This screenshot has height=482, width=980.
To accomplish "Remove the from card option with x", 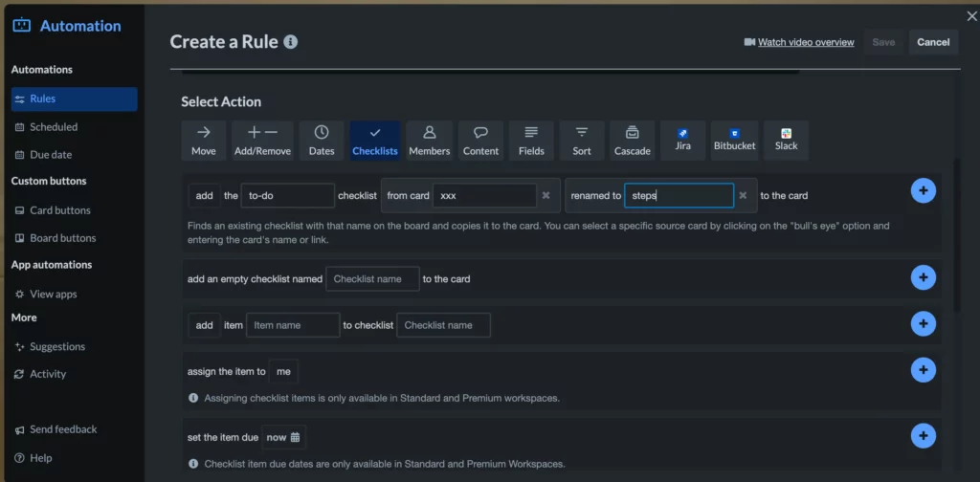I will click(x=546, y=195).
